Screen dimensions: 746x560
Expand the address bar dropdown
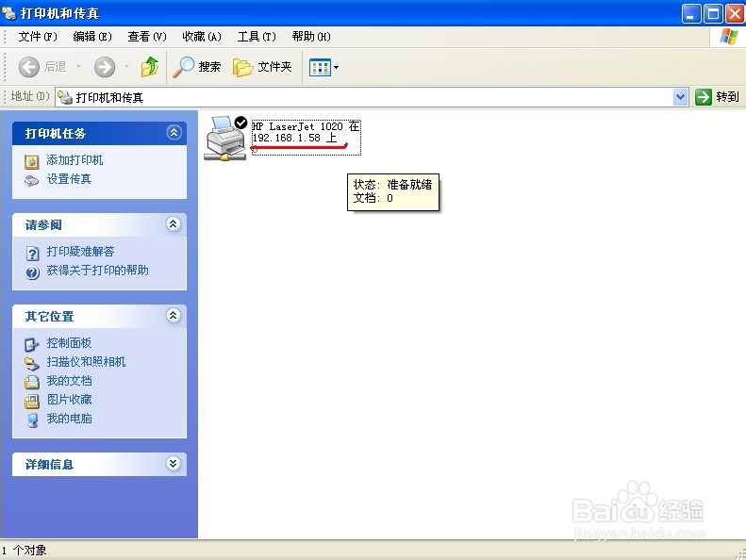click(680, 97)
